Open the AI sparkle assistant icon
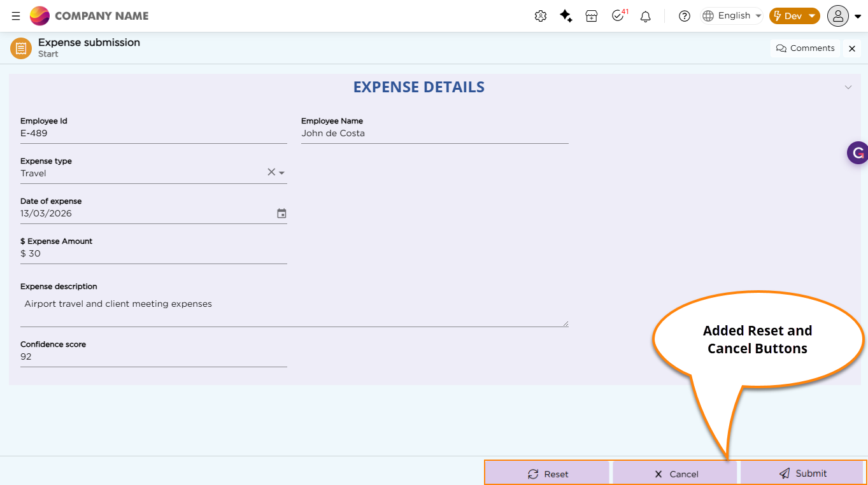 [x=566, y=16]
